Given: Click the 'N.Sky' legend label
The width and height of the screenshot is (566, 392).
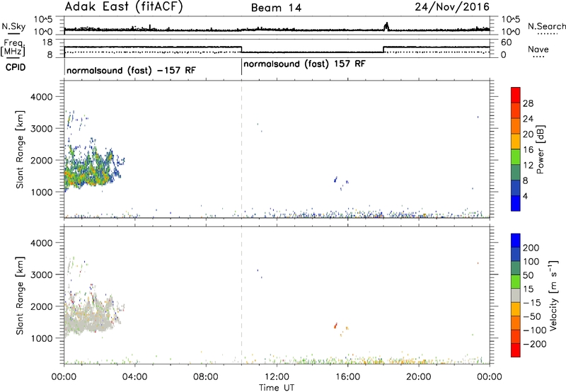Looking at the screenshot, I should point(13,26).
